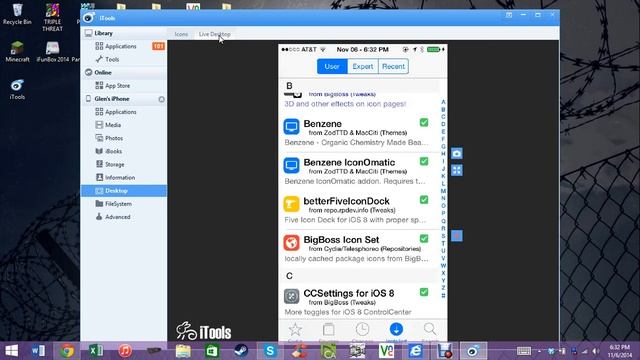640x360 pixels.
Task: Open Skype from the taskbar
Action: [x=270, y=351]
